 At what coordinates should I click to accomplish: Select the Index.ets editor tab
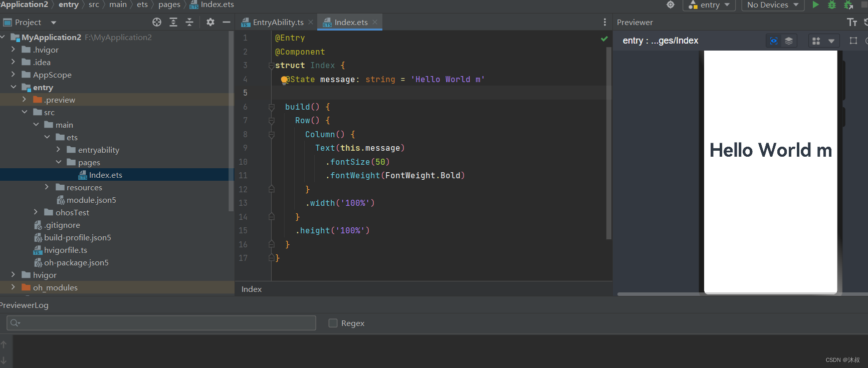350,23
